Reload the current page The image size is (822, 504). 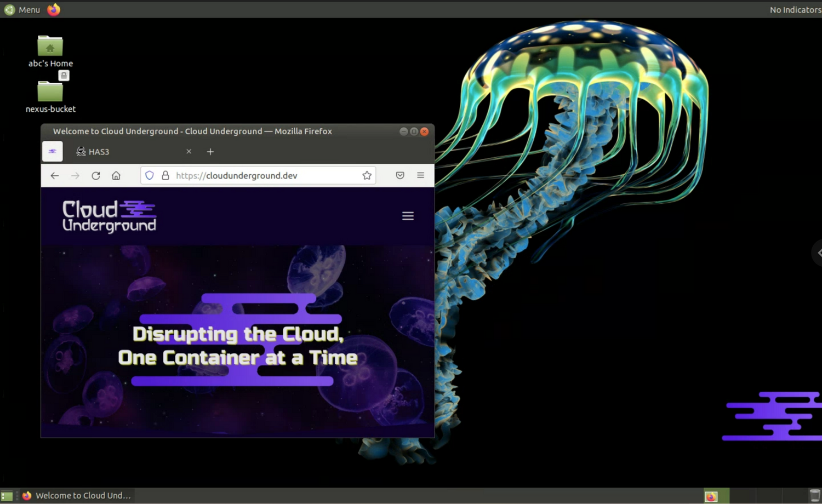tap(95, 175)
